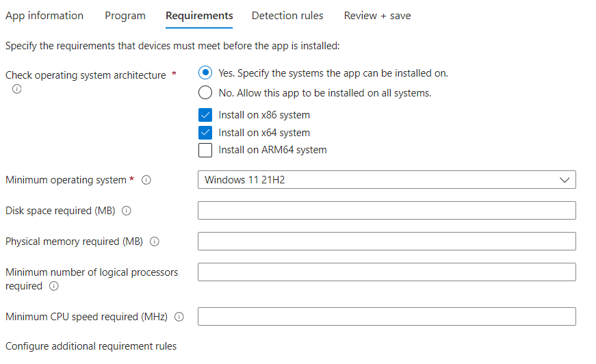The image size is (596, 364).
Task: Enable Install on ARM64 system checkbox
Action: tap(205, 150)
